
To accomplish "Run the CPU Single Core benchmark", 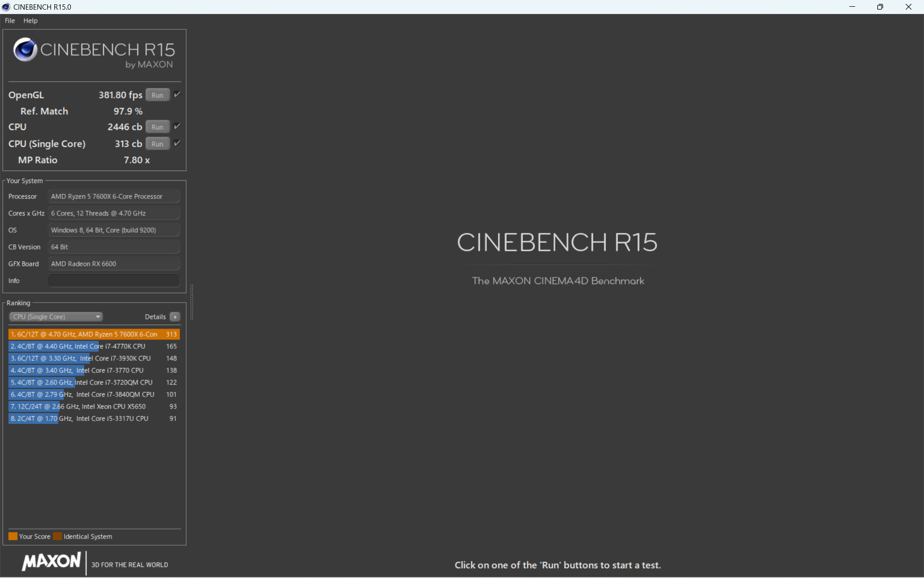I will 157,144.
